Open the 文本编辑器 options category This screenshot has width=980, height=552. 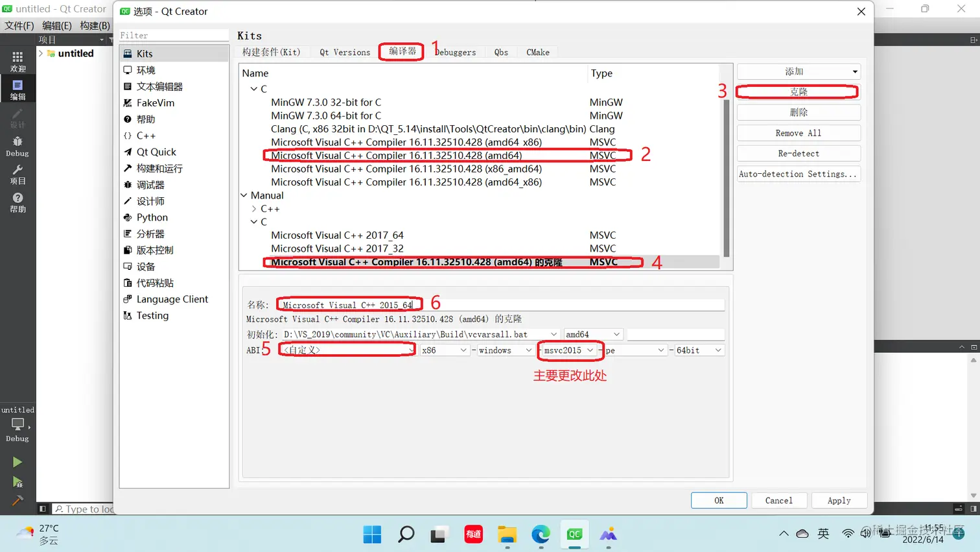pos(174,86)
